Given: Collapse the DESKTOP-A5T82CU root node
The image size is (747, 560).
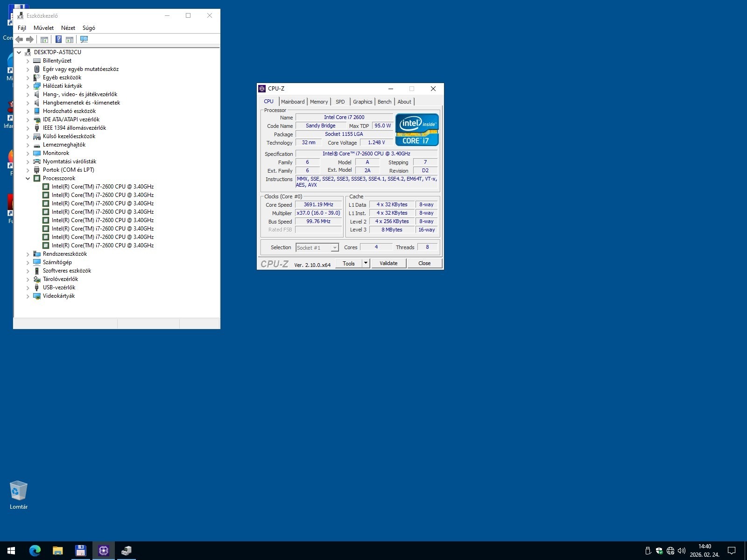Looking at the screenshot, I should tap(19, 52).
